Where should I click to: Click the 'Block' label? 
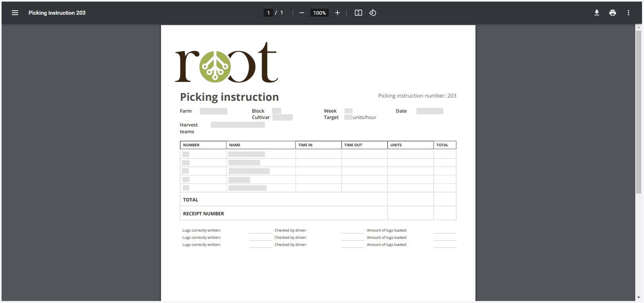click(258, 111)
